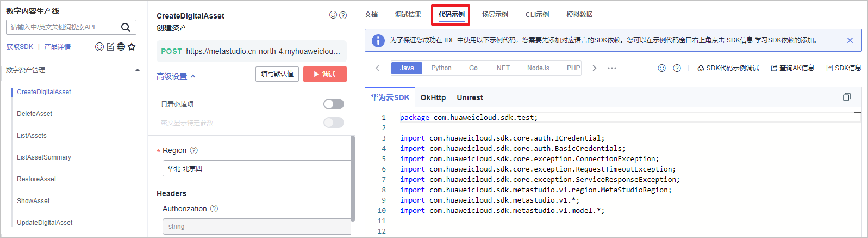Toggle the 密文显示特定参数 switch

(x=334, y=123)
